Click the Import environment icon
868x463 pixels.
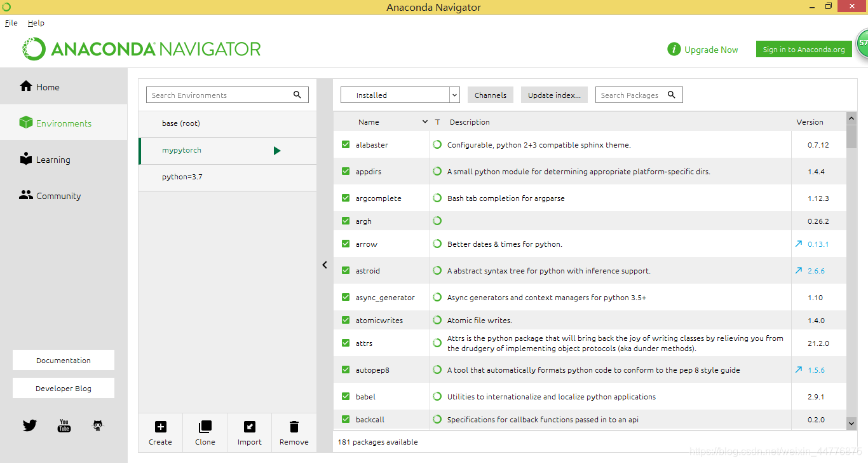[250, 427]
